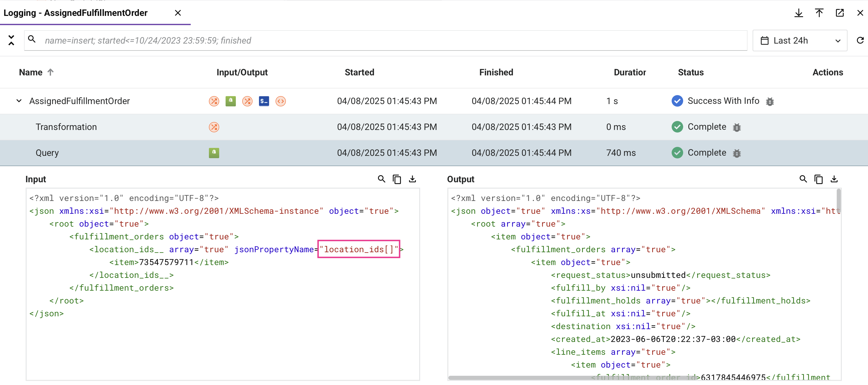This screenshot has height=385, width=868.
Task: Click the debug bug icon next to Success With Info
Action: pos(770,102)
